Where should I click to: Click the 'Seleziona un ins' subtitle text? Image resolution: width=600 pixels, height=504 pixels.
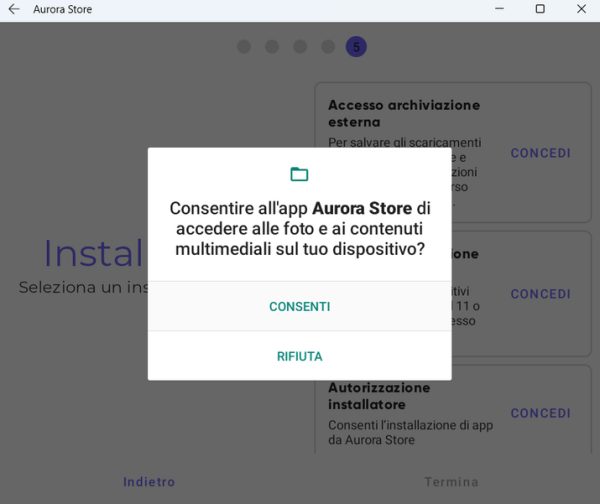(83, 287)
